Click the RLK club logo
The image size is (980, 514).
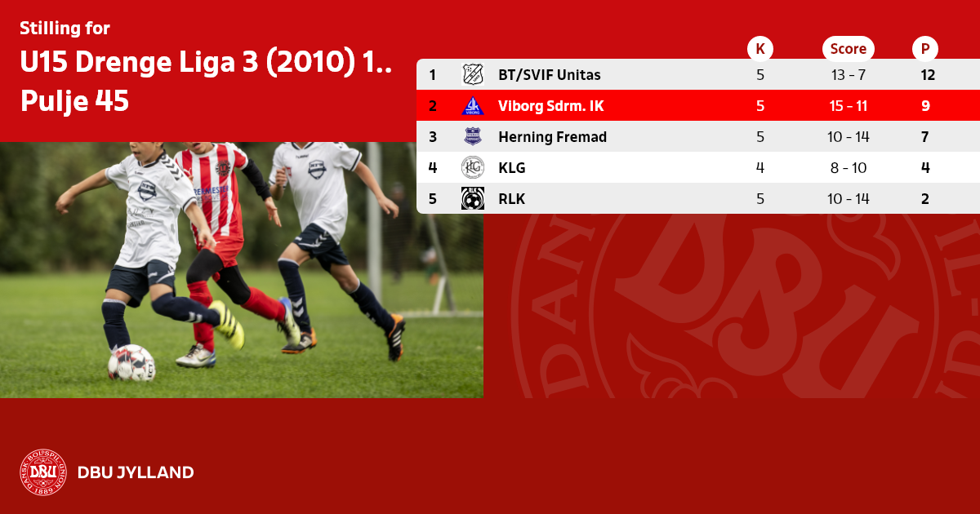[473, 198]
